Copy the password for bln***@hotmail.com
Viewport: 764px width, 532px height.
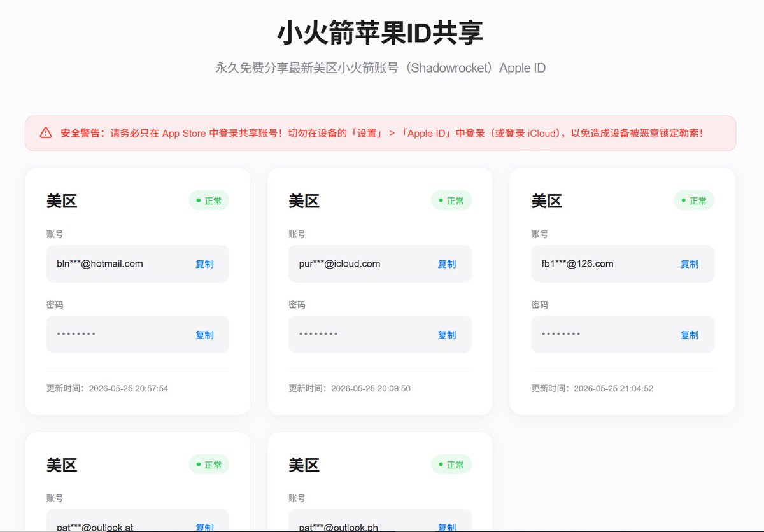(204, 335)
